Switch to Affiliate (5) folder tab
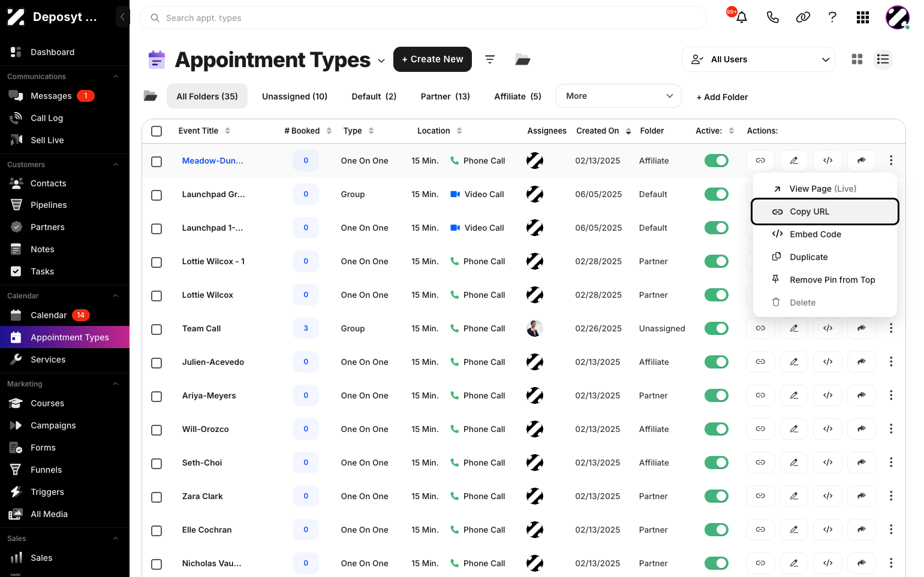This screenshot has height=577, width=924. [517, 96]
